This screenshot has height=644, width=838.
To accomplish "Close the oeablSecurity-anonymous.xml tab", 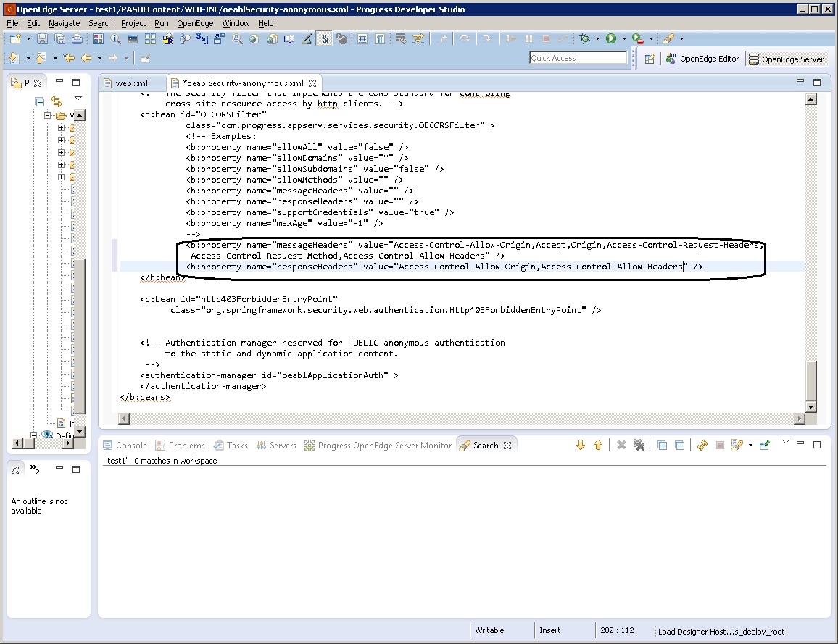I will [x=312, y=83].
